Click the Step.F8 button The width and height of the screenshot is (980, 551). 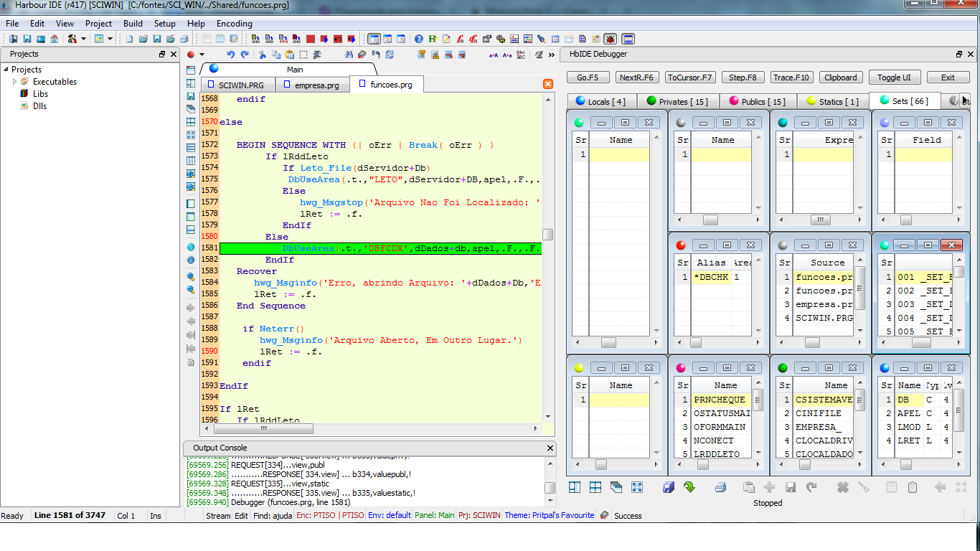tap(743, 77)
